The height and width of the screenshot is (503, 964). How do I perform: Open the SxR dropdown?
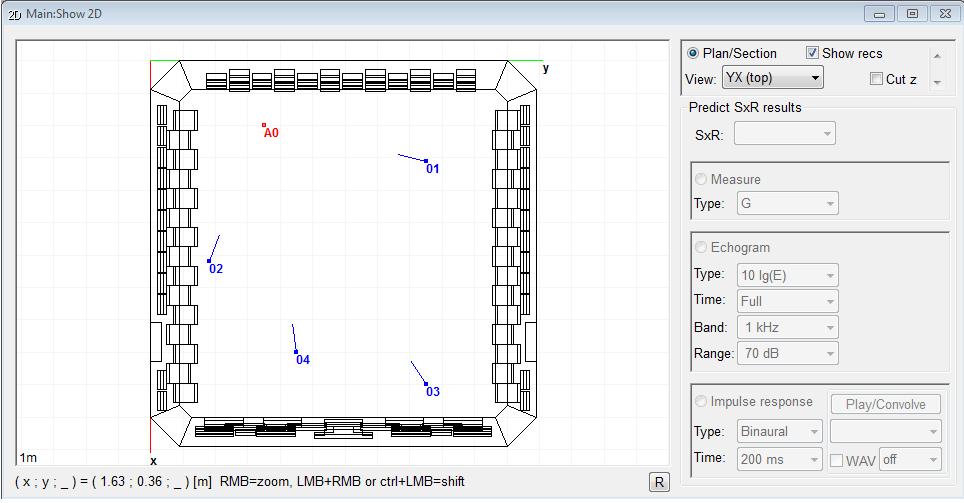coord(784,133)
